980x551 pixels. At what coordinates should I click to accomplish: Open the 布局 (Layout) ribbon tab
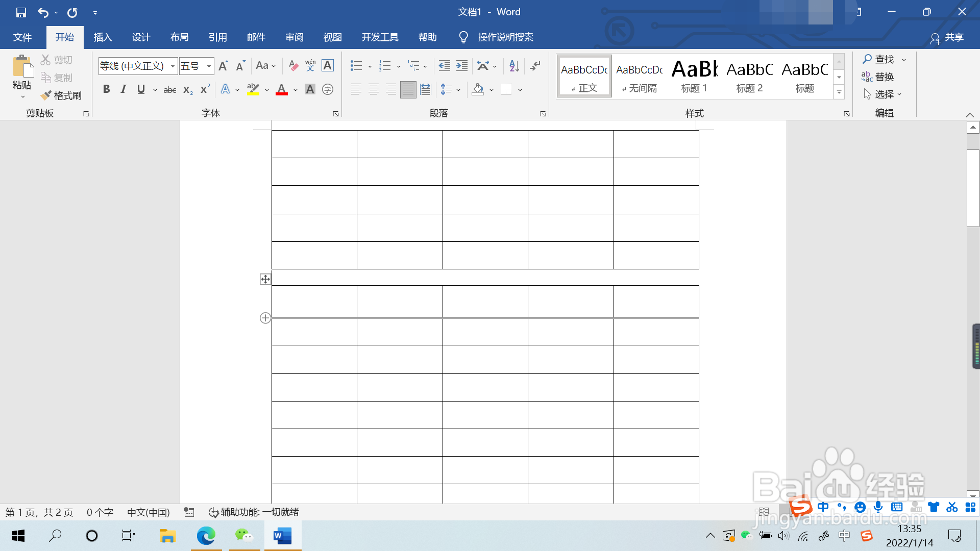point(179,37)
